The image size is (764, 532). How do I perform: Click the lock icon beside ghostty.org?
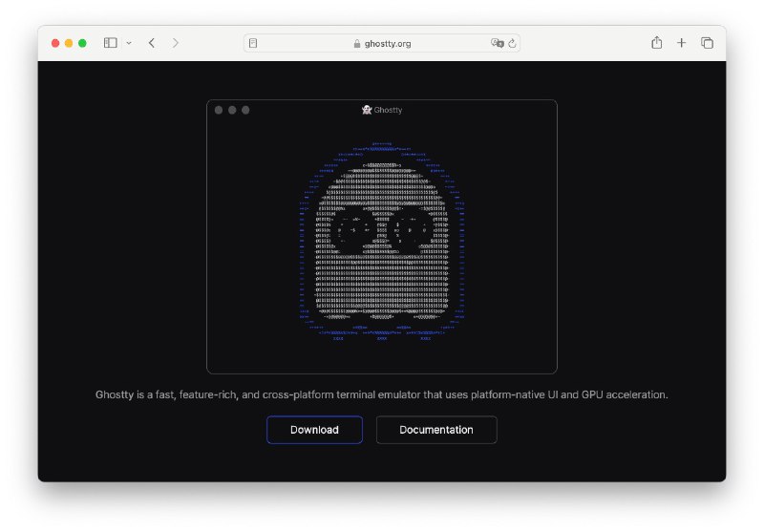pyautogui.click(x=357, y=43)
